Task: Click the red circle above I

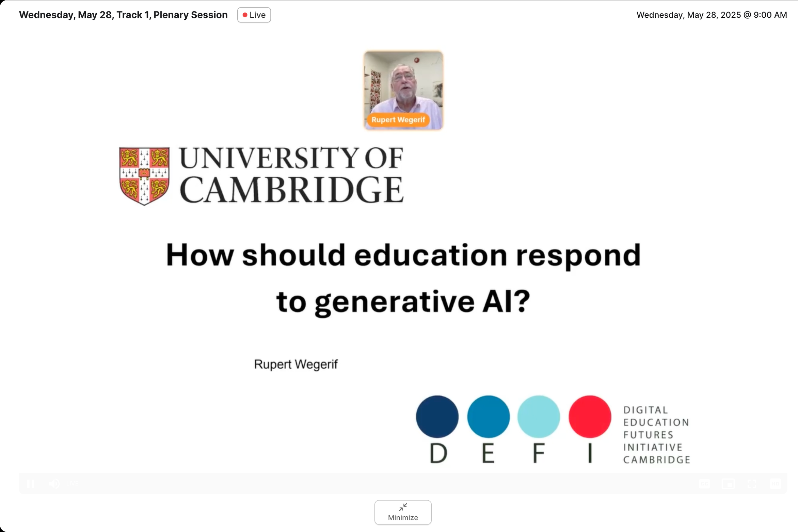Action: click(590, 417)
